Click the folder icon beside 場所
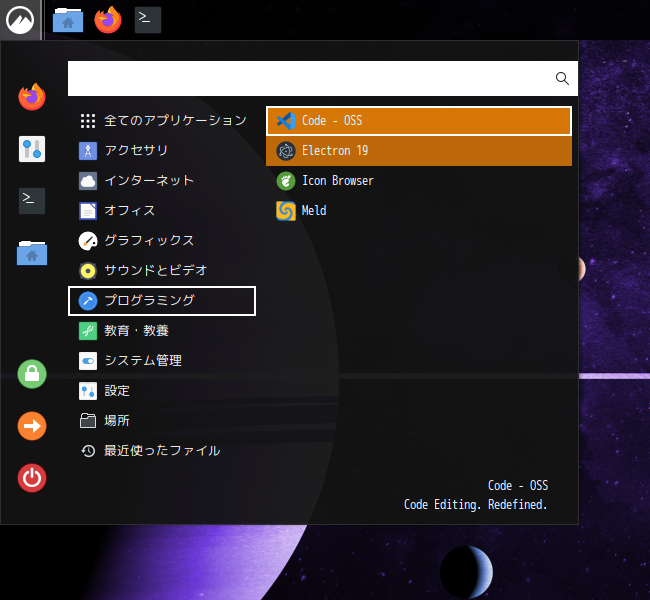The width and height of the screenshot is (650, 600). click(88, 421)
